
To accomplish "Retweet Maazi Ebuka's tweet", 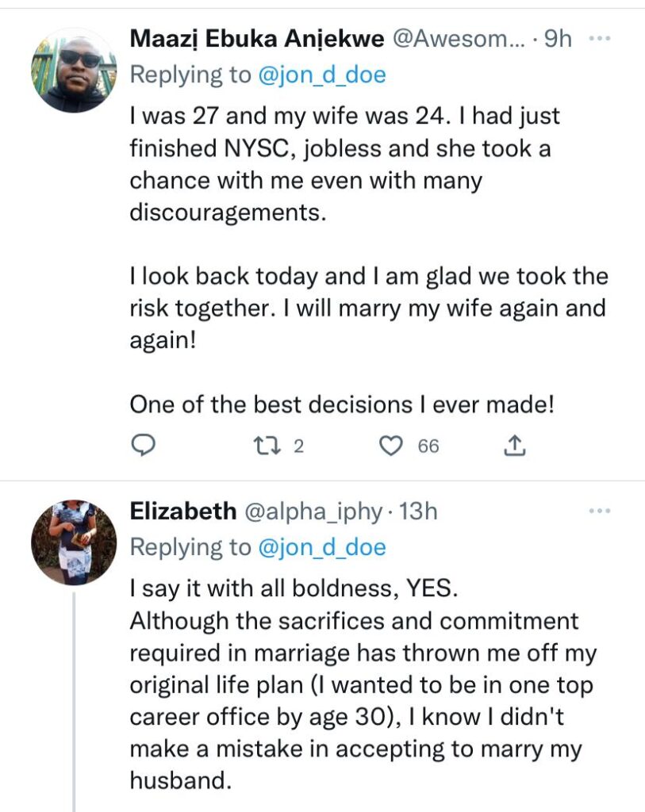I will (x=267, y=446).
